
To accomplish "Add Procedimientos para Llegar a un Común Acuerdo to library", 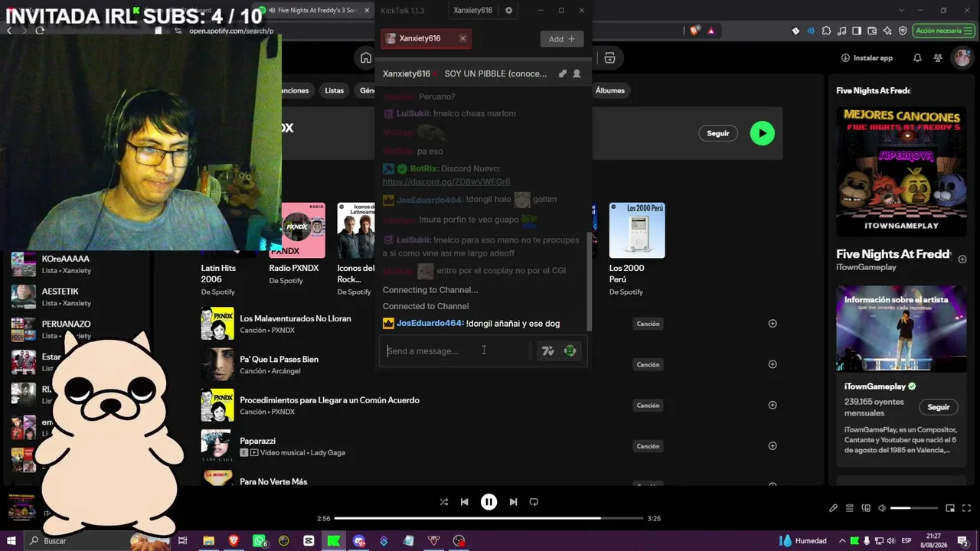I will pyautogui.click(x=773, y=406).
